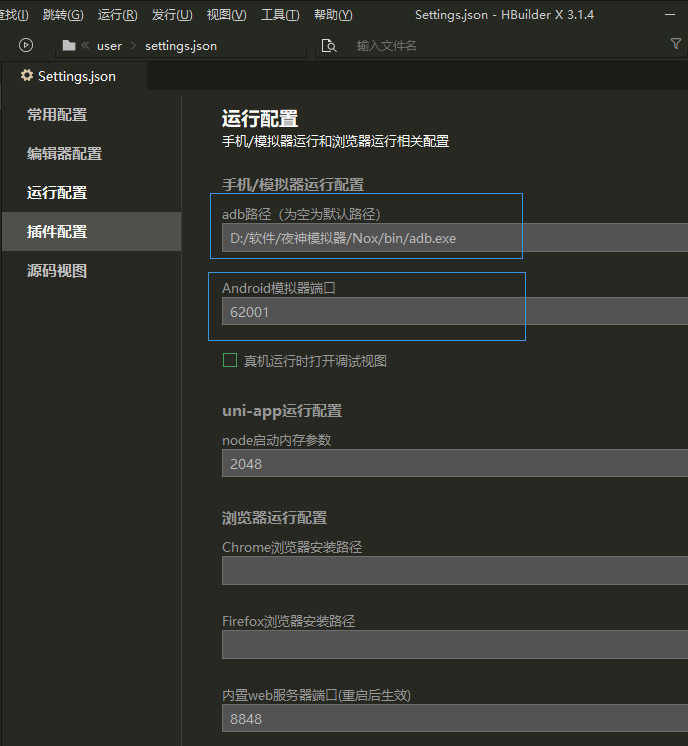
Task: Click Chrome浏览器安装路径 input field
Action: click(455, 570)
